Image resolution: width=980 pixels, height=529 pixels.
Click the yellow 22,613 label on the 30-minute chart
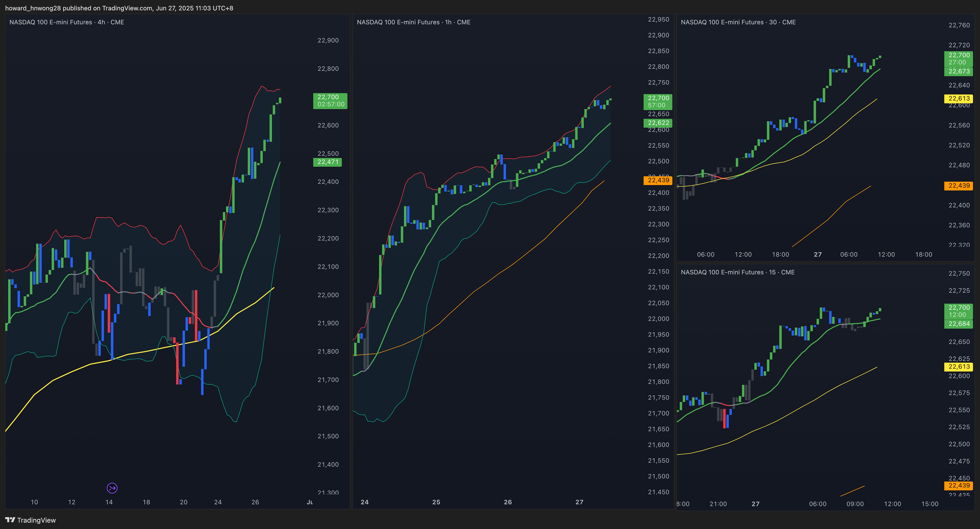(x=958, y=98)
